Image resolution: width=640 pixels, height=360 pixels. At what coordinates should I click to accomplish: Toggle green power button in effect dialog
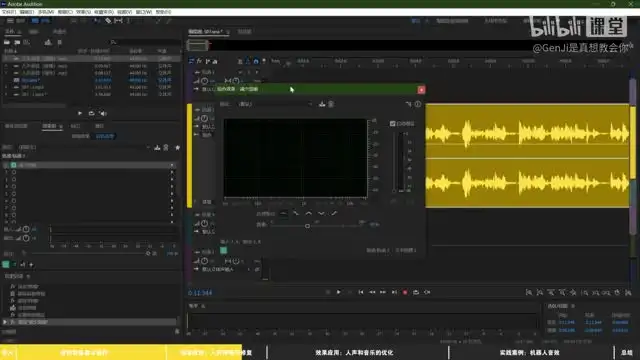pyautogui.click(x=224, y=251)
